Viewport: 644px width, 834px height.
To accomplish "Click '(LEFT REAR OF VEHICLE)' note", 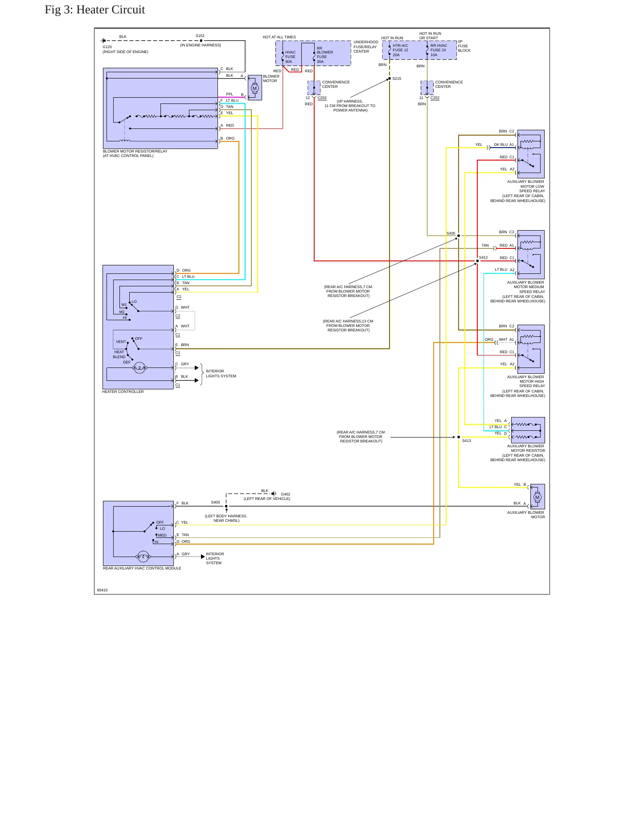I will pyautogui.click(x=267, y=499).
